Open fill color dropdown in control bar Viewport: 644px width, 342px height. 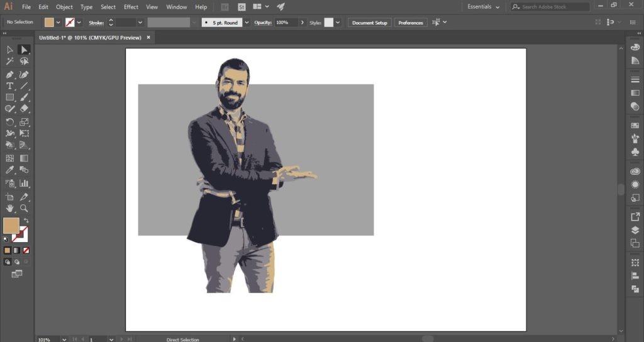click(58, 23)
